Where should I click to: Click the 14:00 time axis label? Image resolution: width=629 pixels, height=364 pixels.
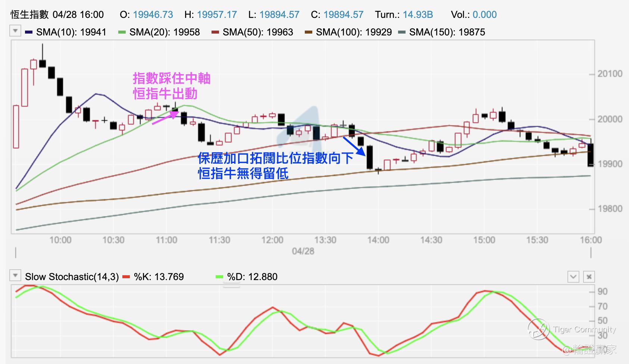click(x=378, y=240)
